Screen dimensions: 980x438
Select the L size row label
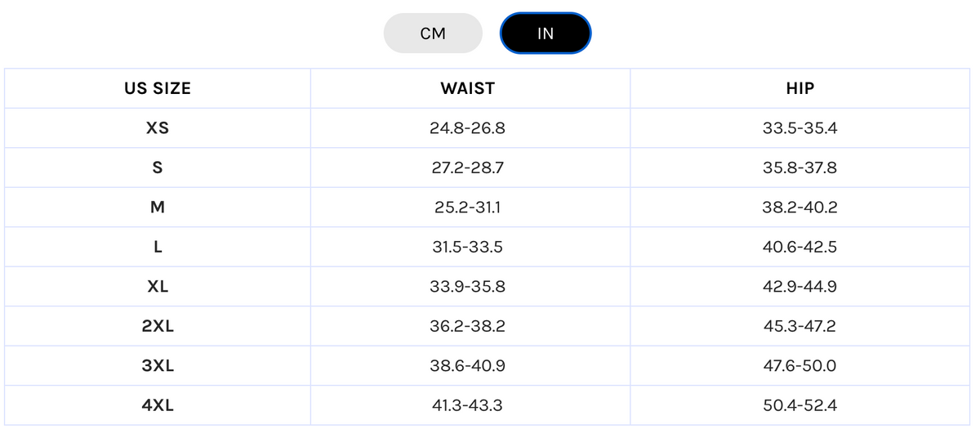(158, 247)
